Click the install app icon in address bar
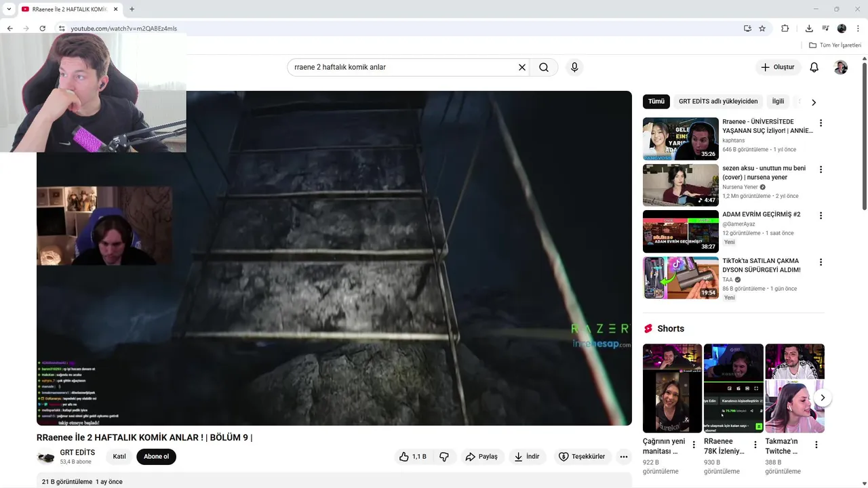Screen dimensions: 868x488 pyautogui.click(x=747, y=28)
